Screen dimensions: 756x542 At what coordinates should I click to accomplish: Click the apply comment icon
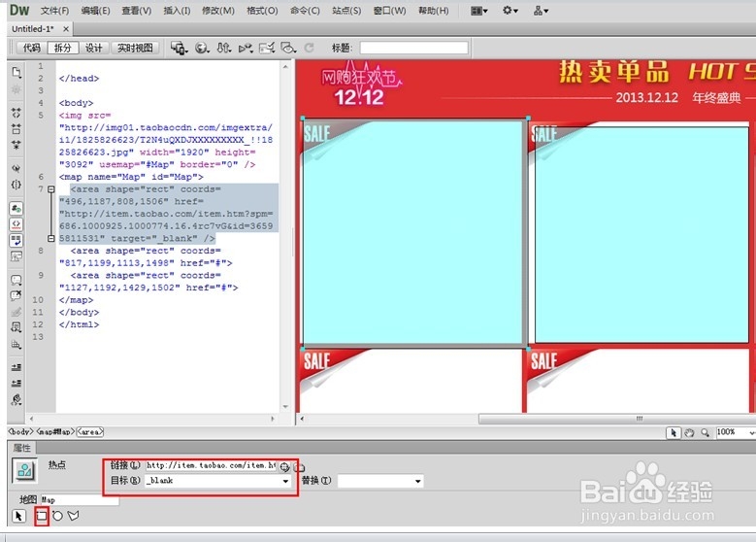click(x=16, y=280)
